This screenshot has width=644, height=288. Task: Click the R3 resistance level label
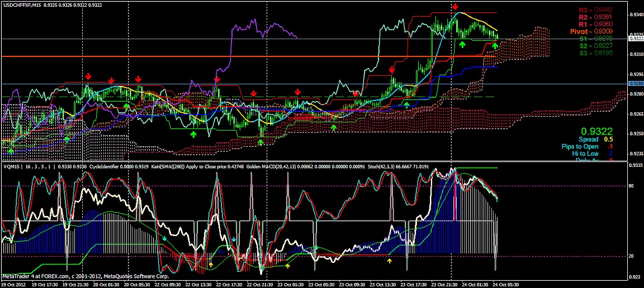point(595,10)
